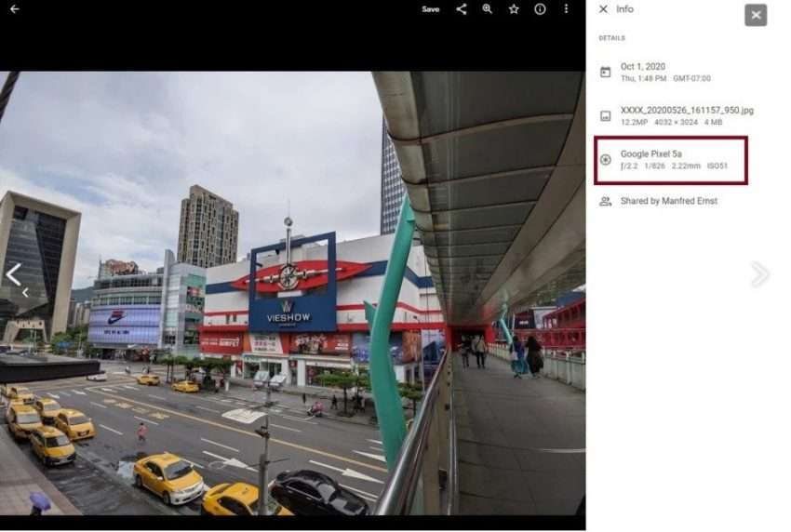Click the camera lens icon
The width and height of the screenshot is (791, 532).
pyautogui.click(x=606, y=160)
